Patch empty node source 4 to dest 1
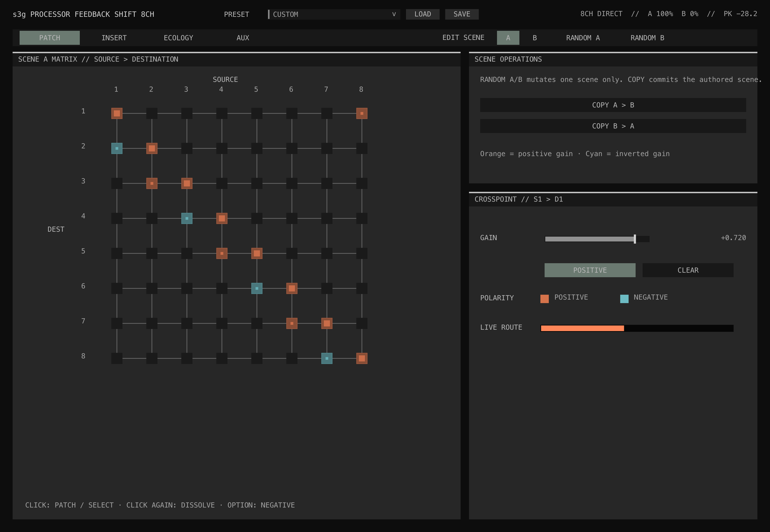The image size is (770, 532). pyautogui.click(x=222, y=113)
